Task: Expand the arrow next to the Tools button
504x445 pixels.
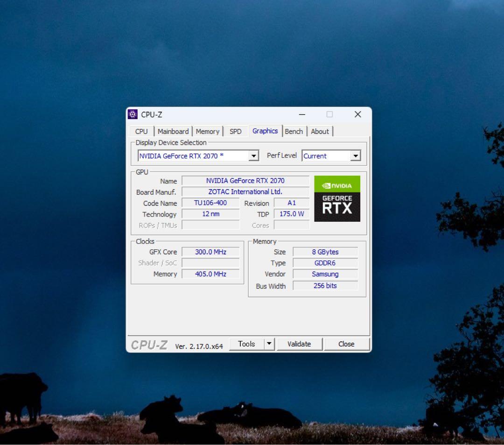Action: pos(269,343)
